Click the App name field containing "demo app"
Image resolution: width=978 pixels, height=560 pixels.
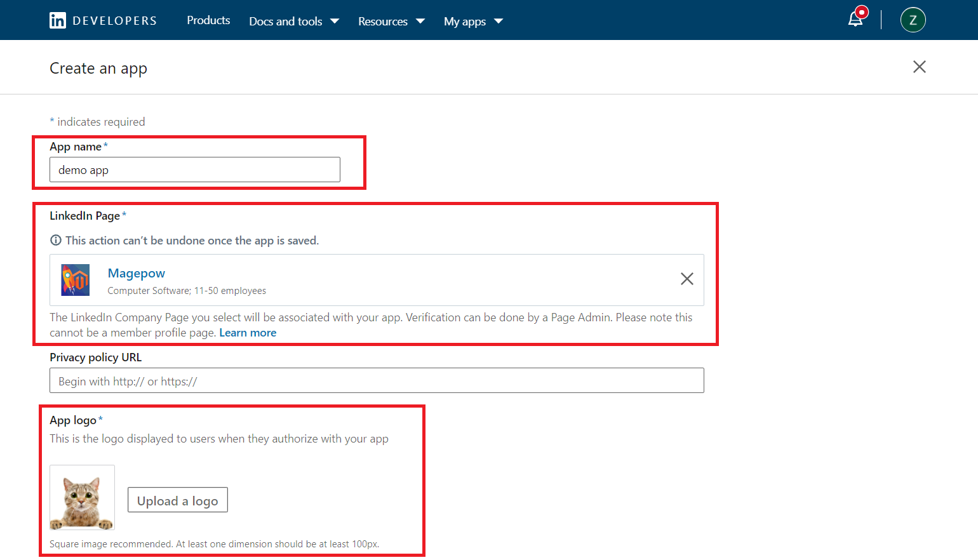(x=194, y=170)
